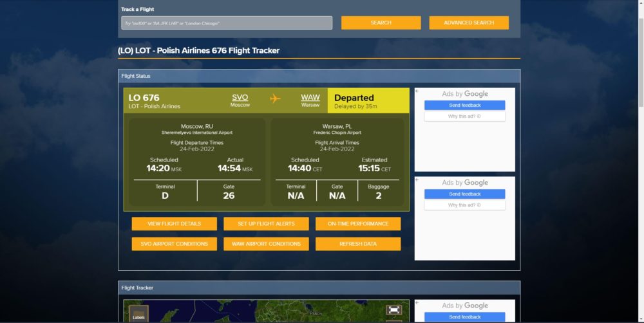The image size is (644, 323).
Task: Open ADVANCED SEARCH
Action: (x=469, y=23)
